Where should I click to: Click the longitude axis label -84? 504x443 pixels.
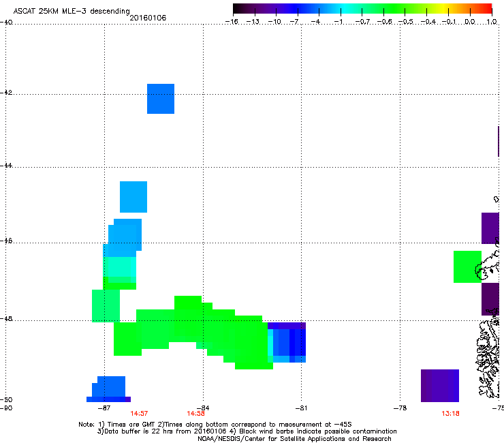[x=203, y=408]
